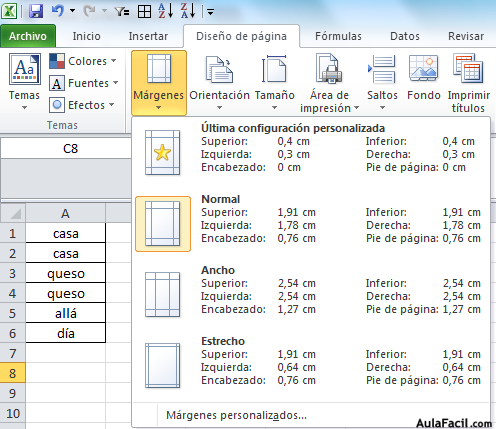Screen dimensions: 496x429
Task: Select row 2 header
Action: coord(13,253)
